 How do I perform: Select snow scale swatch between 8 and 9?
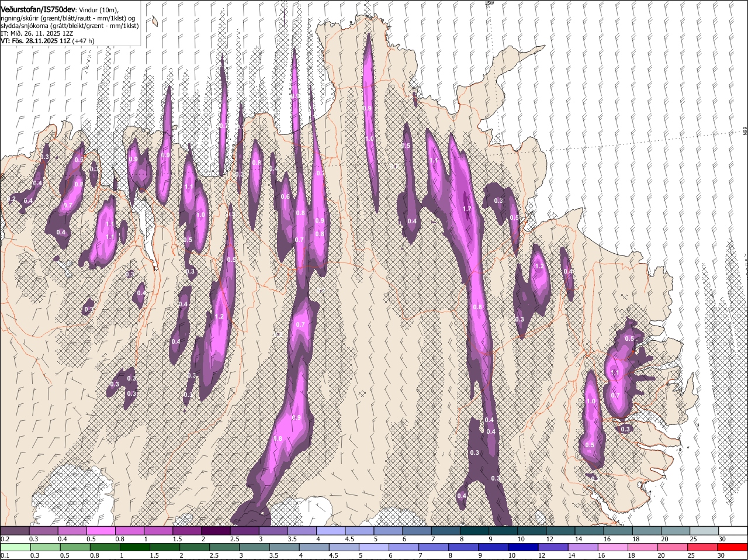tap(475, 531)
